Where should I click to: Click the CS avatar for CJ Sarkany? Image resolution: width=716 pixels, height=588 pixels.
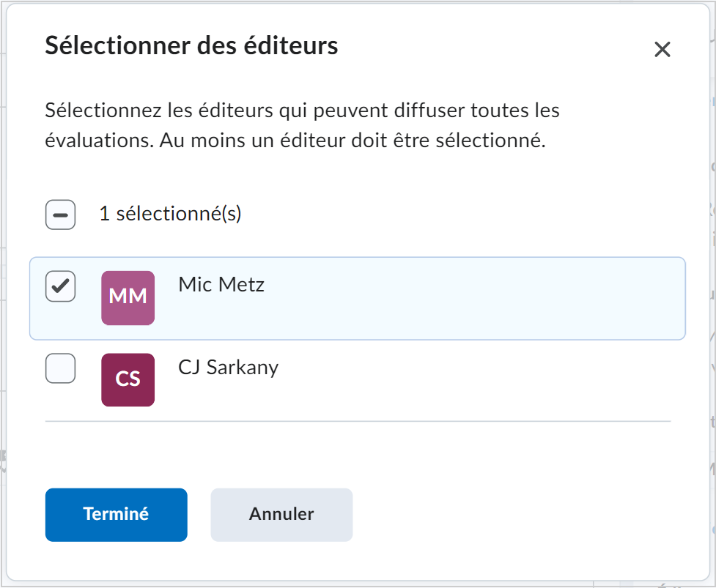tap(128, 379)
